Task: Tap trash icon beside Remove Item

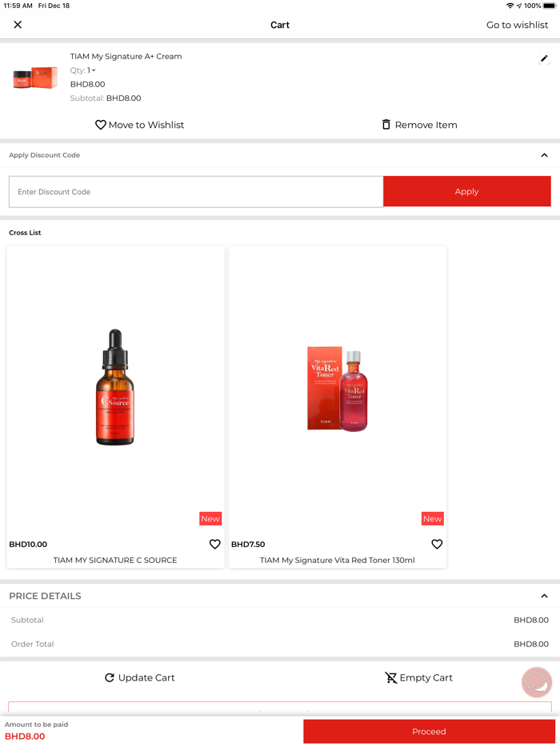Action: [386, 124]
